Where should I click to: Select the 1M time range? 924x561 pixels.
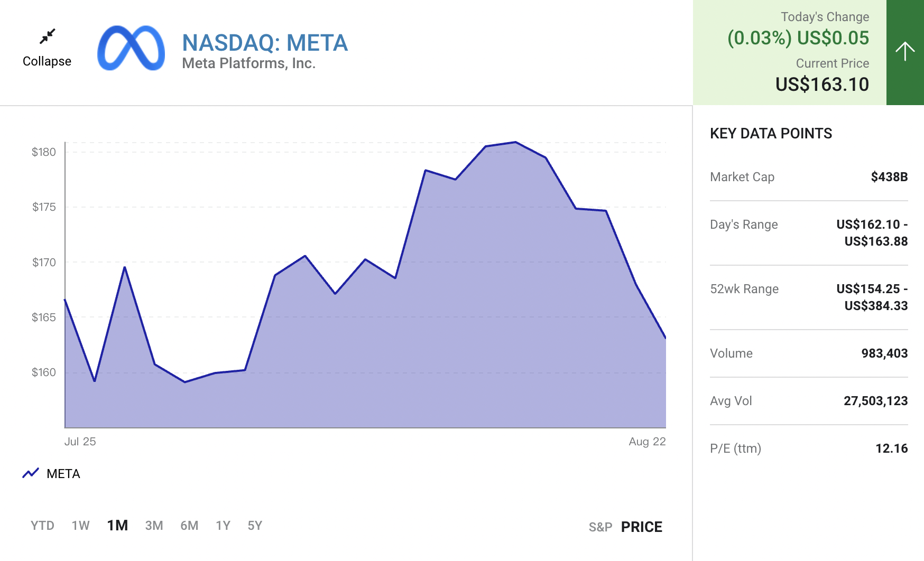pyautogui.click(x=117, y=526)
